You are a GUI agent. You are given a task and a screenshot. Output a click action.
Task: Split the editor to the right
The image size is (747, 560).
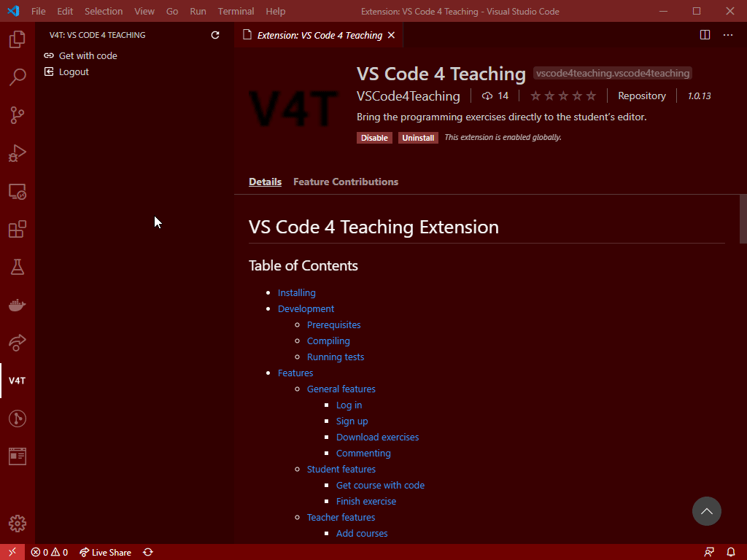tap(705, 35)
